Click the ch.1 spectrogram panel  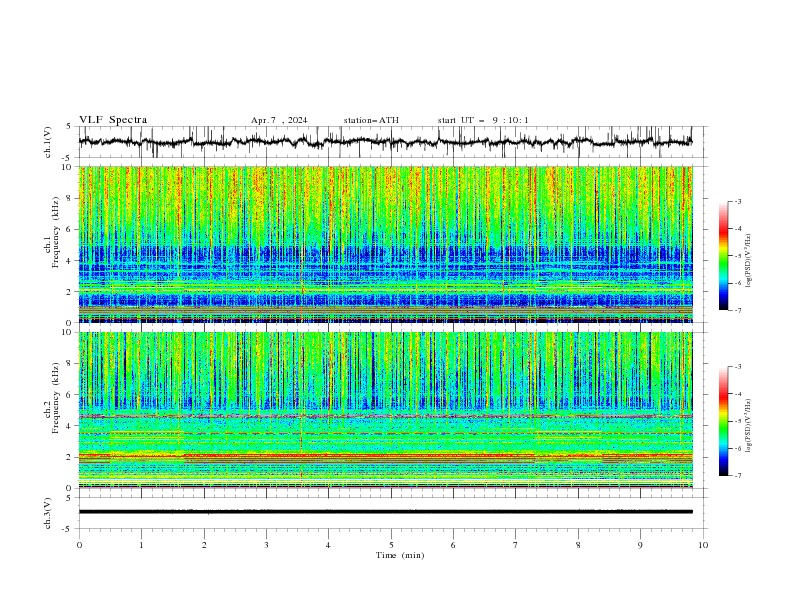coord(385,244)
